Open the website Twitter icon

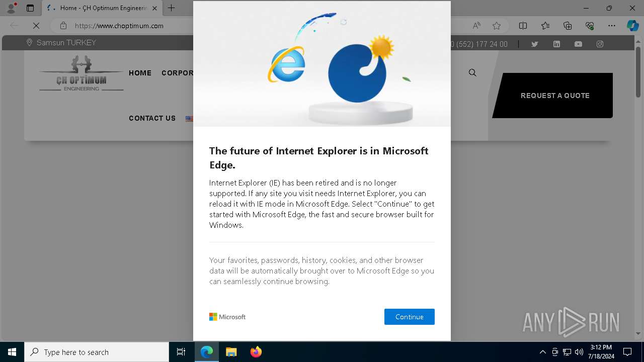(535, 44)
